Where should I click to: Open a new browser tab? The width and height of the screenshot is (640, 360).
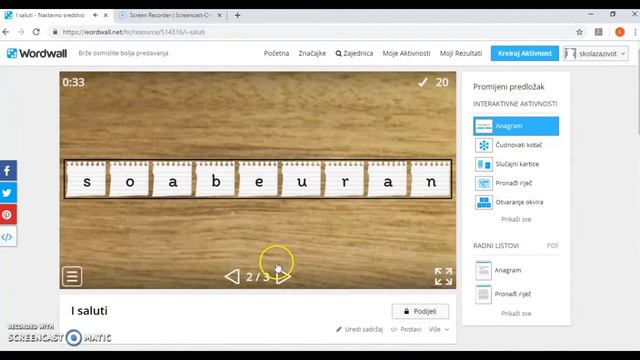238,15
